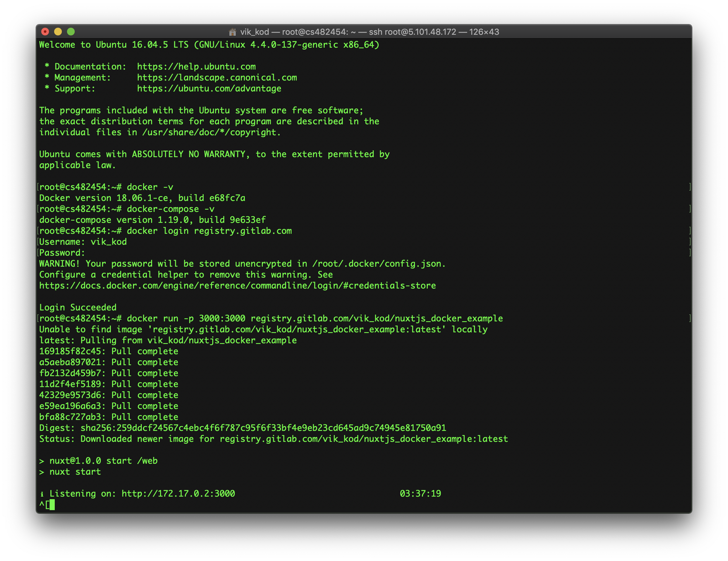Click the yellow minimize window button
This screenshot has height=561, width=728.
point(58,32)
